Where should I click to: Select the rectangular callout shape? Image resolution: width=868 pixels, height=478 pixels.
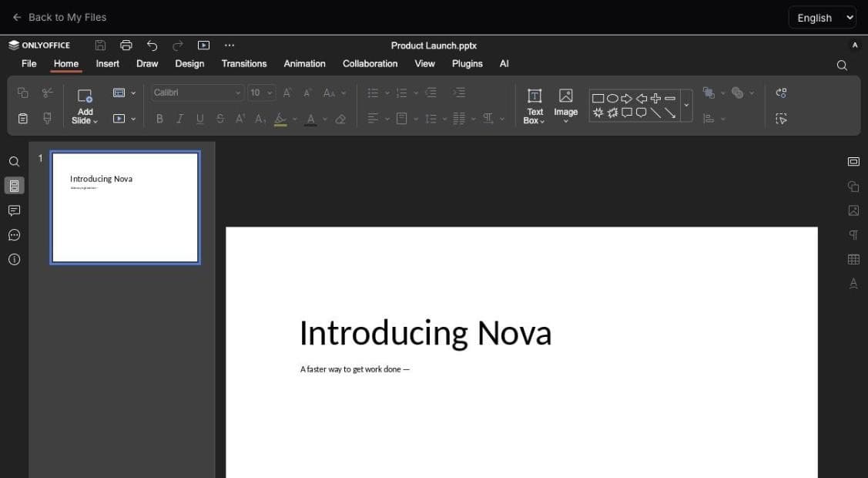tap(627, 113)
